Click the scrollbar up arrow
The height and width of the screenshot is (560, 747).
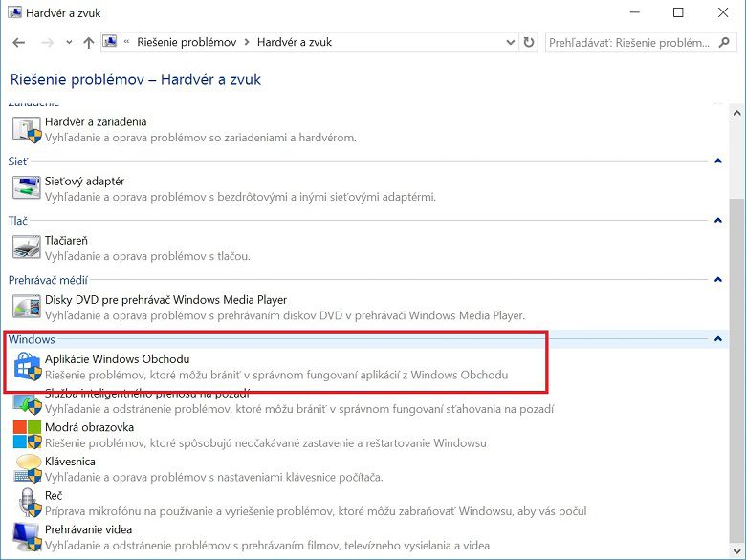coord(736,113)
